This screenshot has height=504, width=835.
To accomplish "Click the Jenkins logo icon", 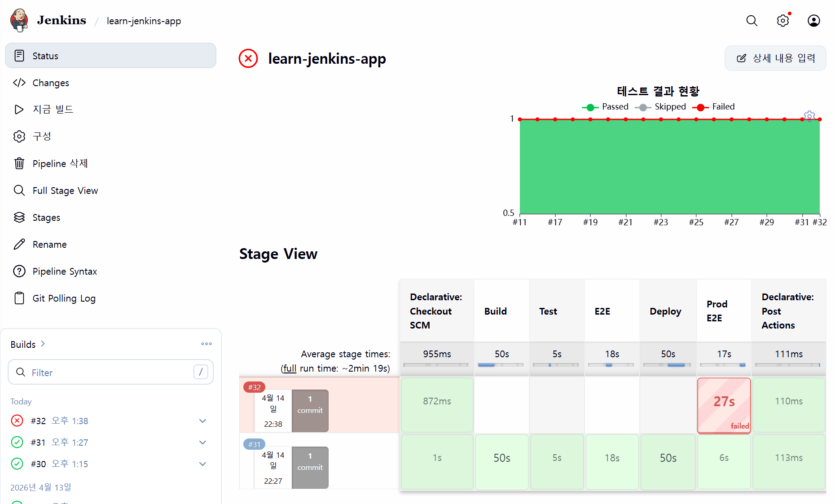I will pyautogui.click(x=19, y=20).
